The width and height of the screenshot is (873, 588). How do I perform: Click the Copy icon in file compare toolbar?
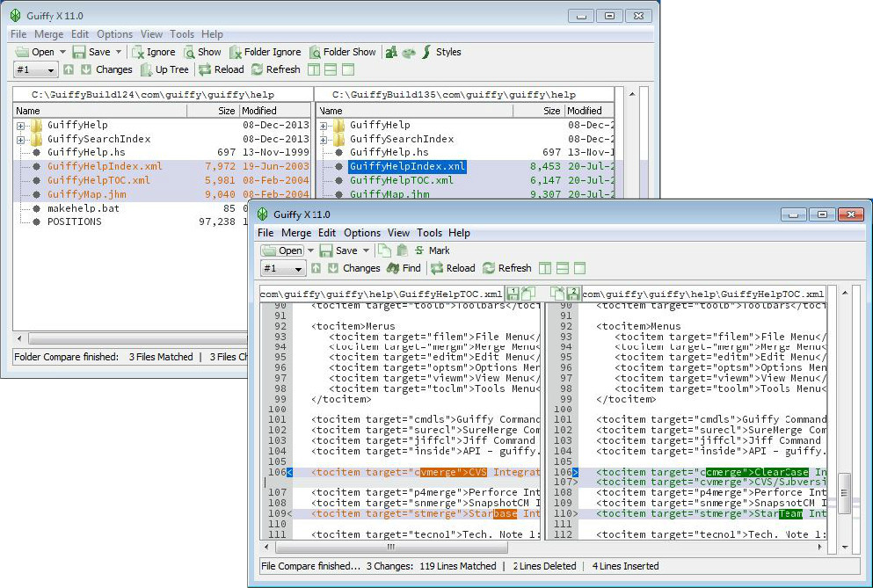point(384,250)
